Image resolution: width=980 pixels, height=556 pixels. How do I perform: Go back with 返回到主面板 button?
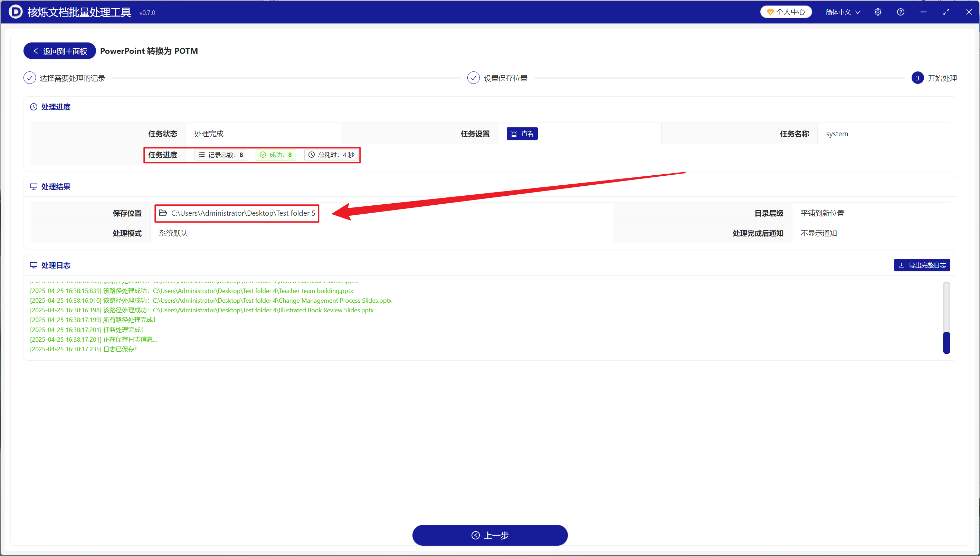pyautogui.click(x=60, y=51)
